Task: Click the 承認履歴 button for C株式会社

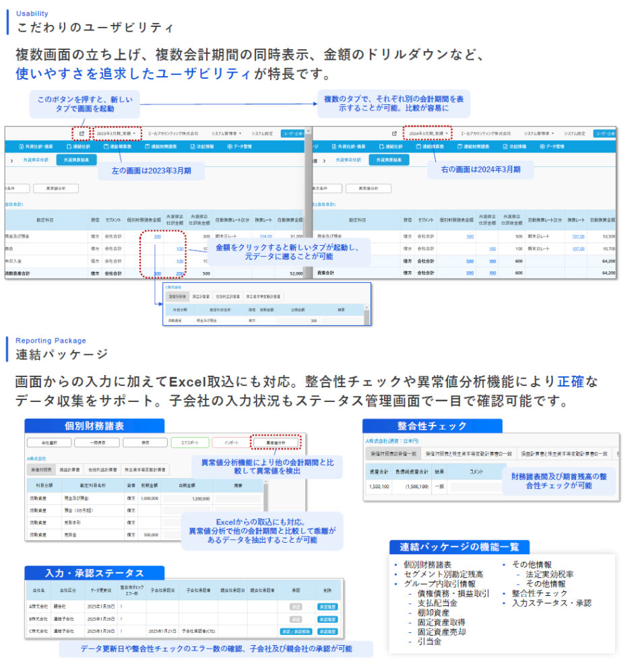Action: coord(328,631)
